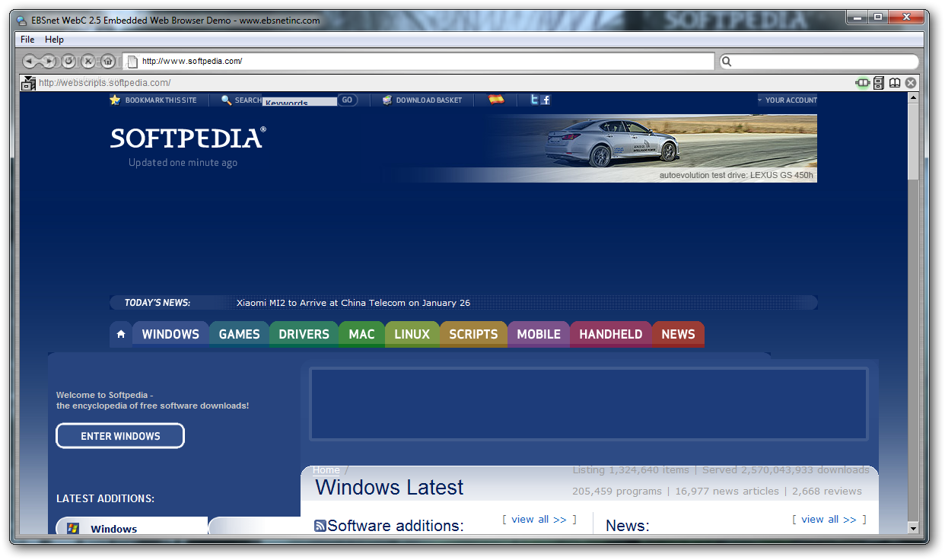
Task: Switch to the Linux category tab
Action: point(412,334)
